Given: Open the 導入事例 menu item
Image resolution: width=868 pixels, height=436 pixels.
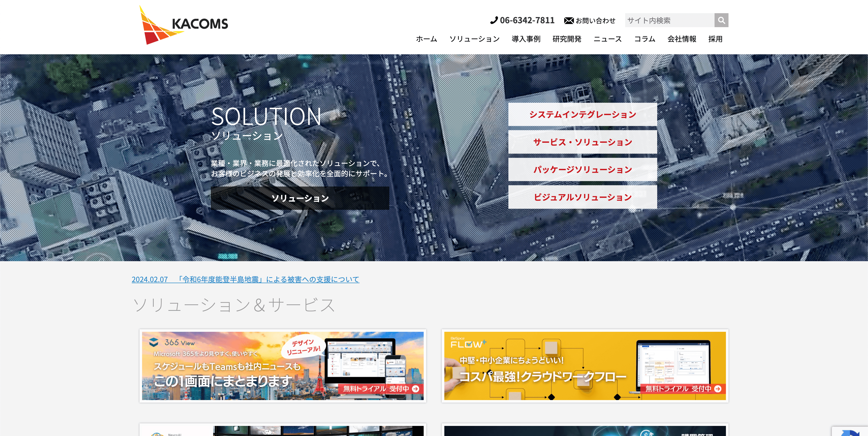Looking at the screenshot, I should pyautogui.click(x=526, y=39).
